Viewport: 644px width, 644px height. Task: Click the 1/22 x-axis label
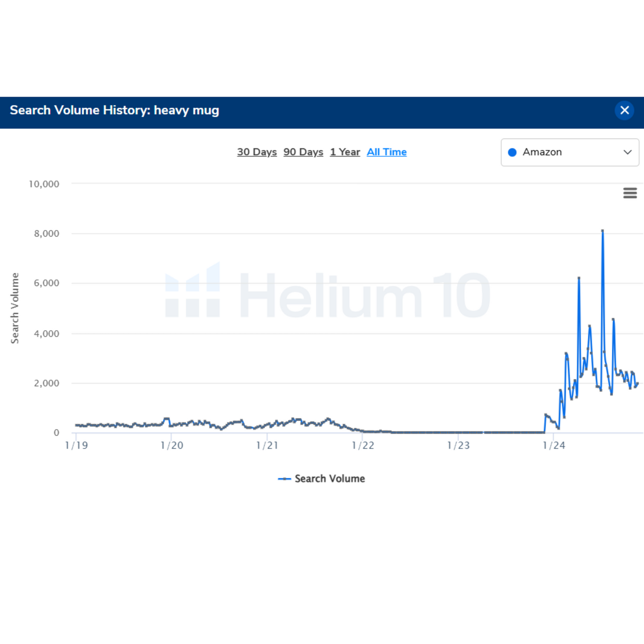tap(363, 445)
